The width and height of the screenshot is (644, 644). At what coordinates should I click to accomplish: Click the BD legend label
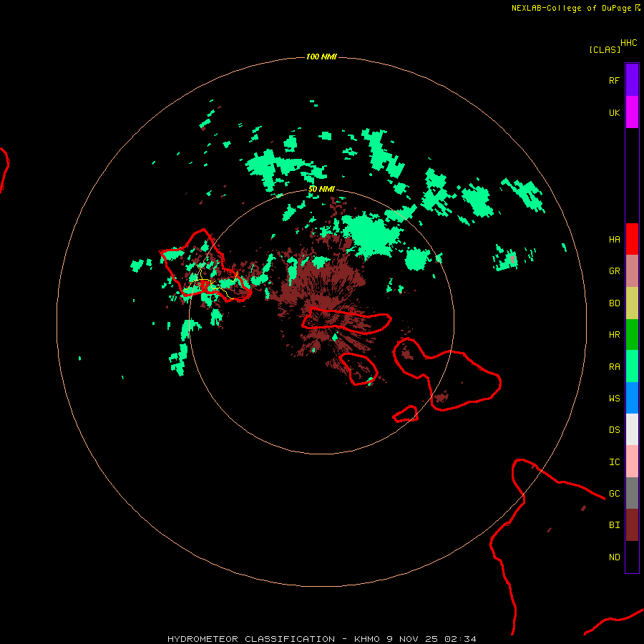point(614,303)
